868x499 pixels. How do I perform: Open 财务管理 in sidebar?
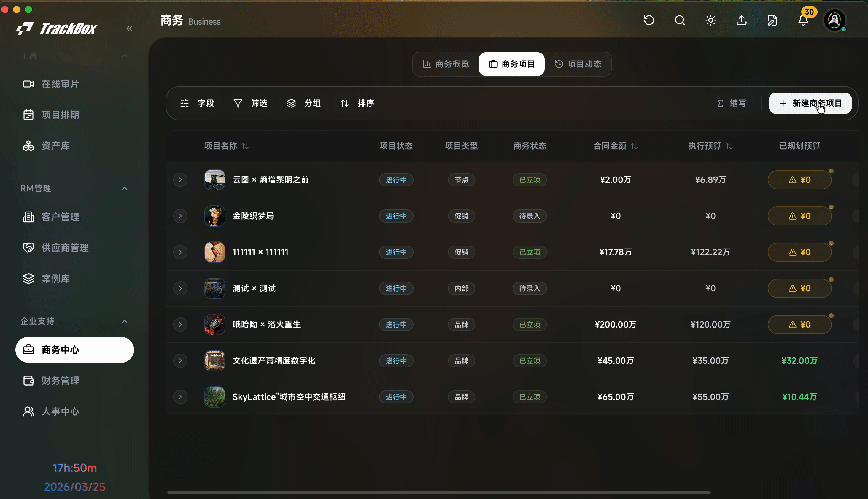75,381
